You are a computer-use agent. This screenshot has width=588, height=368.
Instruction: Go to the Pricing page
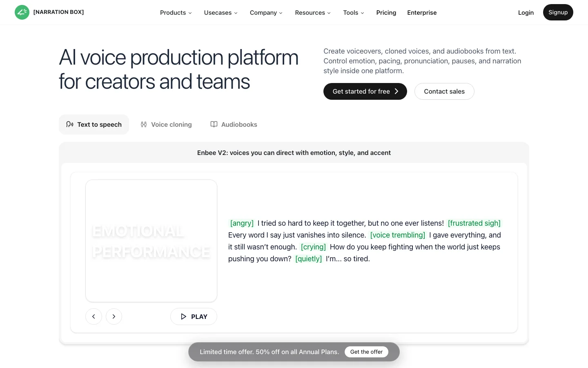pos(386,13)
